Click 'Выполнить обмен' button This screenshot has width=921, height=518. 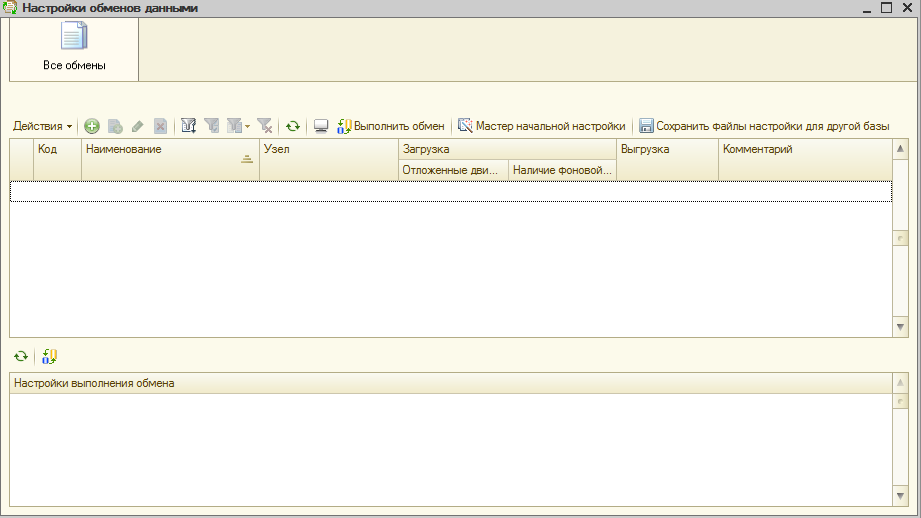tap(391, 126)
